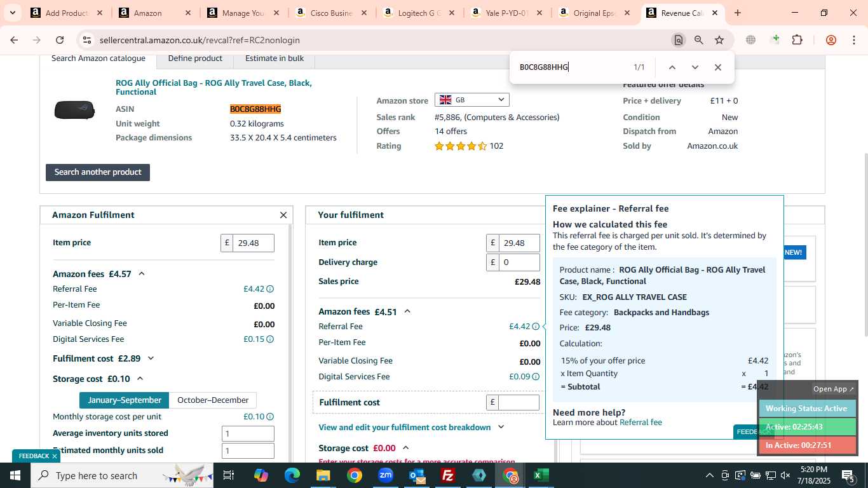Switch to the Logitech G browser tab
Image resolution: width=868 pixels, height=488 pixels.
pos(419,13)
